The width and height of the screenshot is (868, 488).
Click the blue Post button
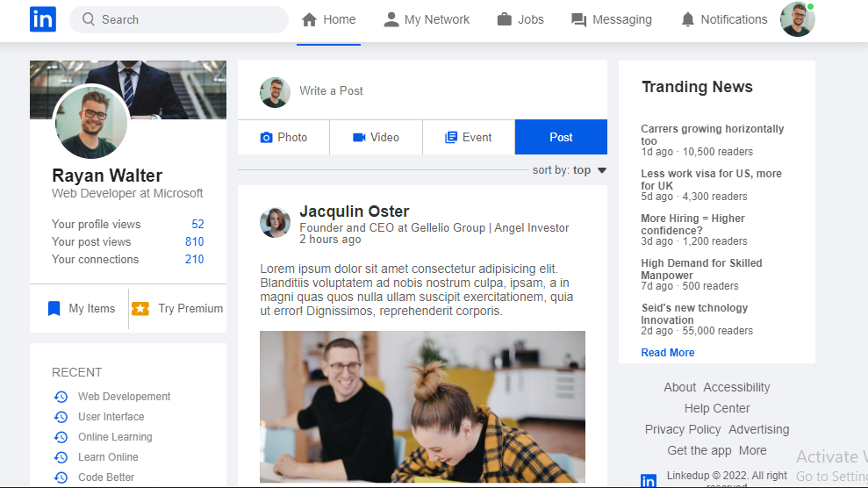coord(561,137)
